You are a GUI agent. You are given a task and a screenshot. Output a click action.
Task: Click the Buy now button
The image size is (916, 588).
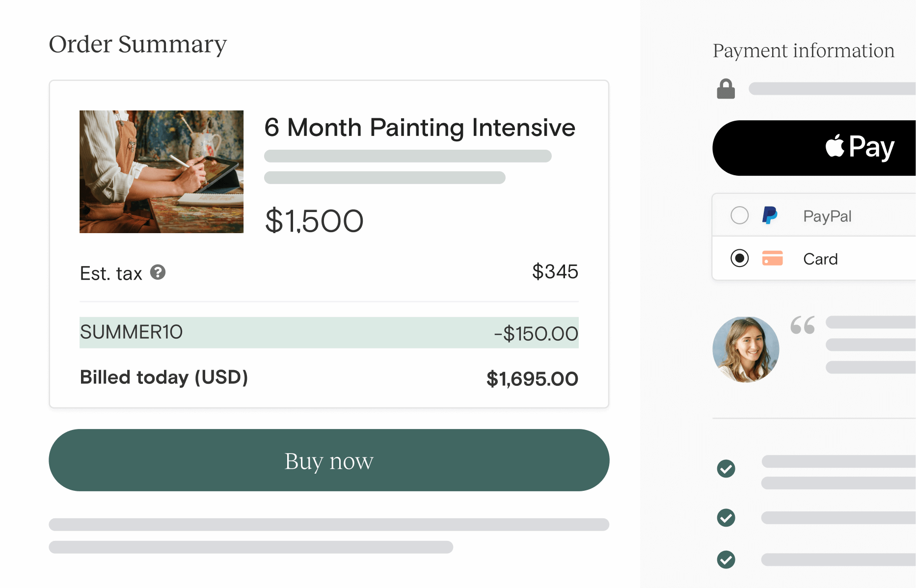pyautogui.click(x=329, y=460)
